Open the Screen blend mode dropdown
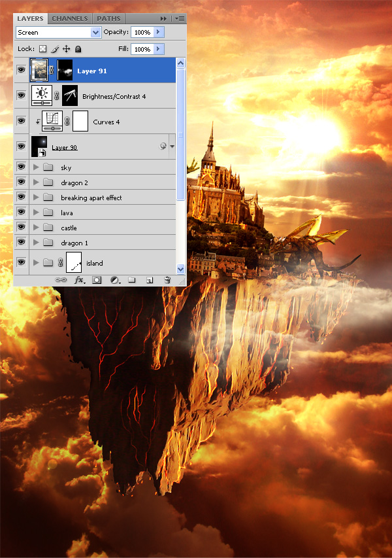 coord(95,33)
